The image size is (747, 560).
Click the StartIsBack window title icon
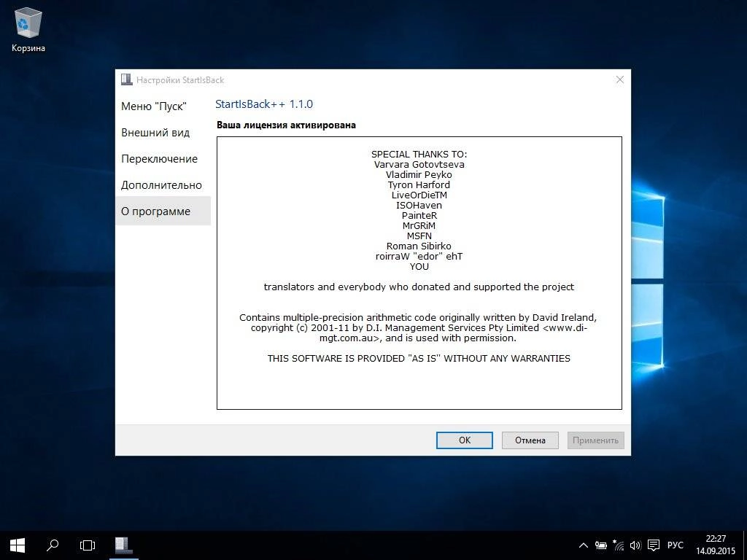click(126, 79)
